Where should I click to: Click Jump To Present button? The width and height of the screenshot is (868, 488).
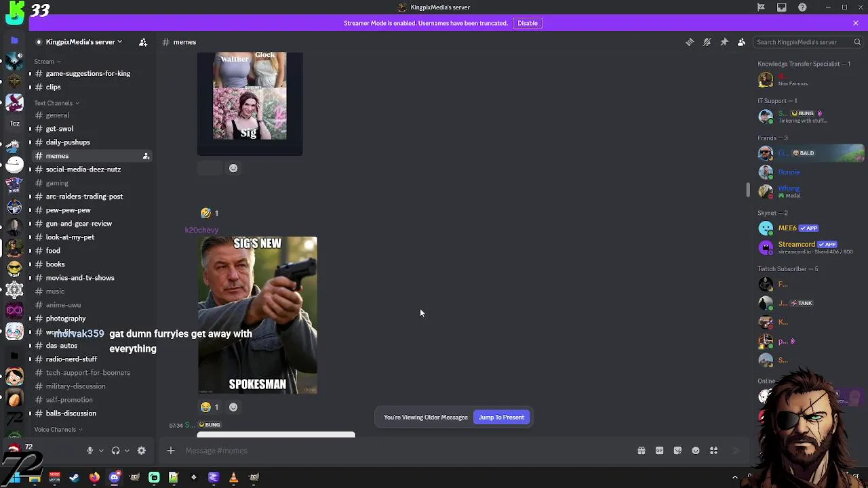(501, 418)
